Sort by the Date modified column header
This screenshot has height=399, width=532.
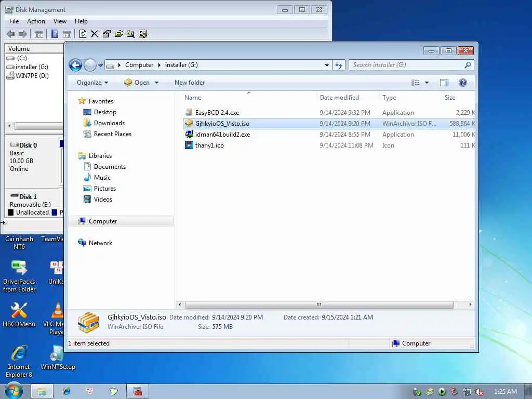click(x=339, y=98)
